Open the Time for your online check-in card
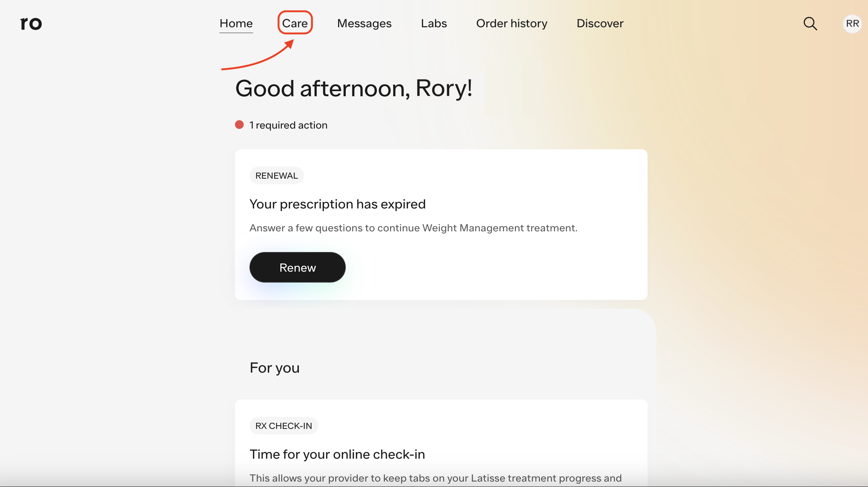 337,454
